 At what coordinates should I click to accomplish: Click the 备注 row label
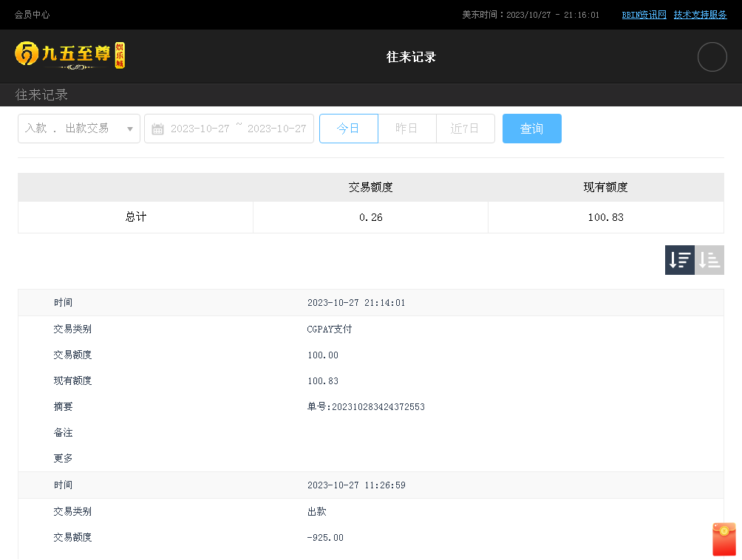click(63, 433)
